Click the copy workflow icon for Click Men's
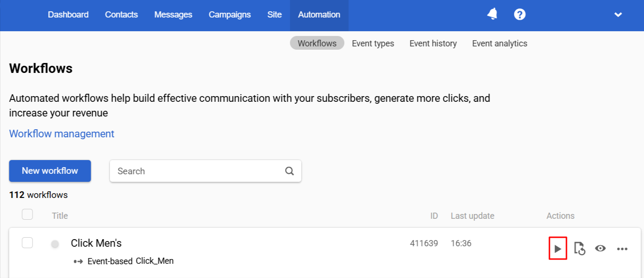The height and width of the screenshot is (278, 644). [580, 249]
